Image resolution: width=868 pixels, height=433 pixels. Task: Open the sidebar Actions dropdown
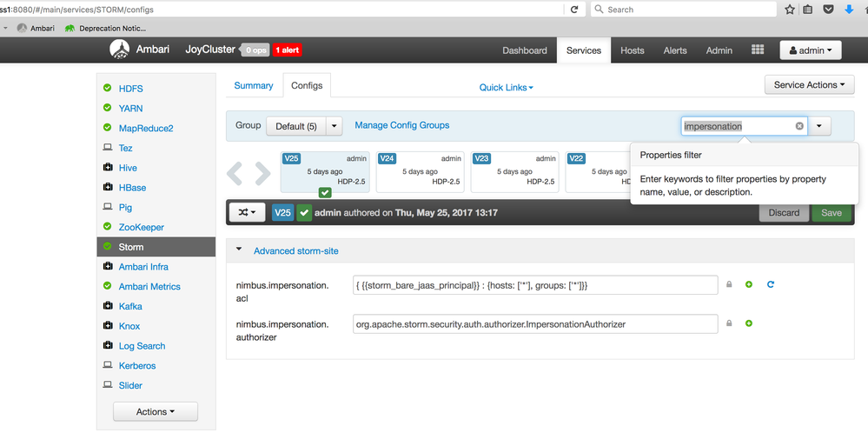pos(156,411)
